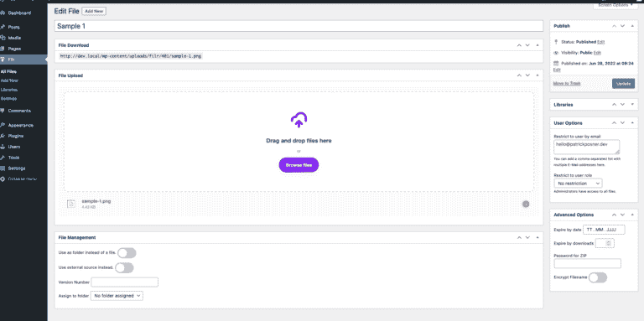Move Advanced Options panel down
Image resolution: width=644 pixels, height=321 pixels.
click(623, 215)
